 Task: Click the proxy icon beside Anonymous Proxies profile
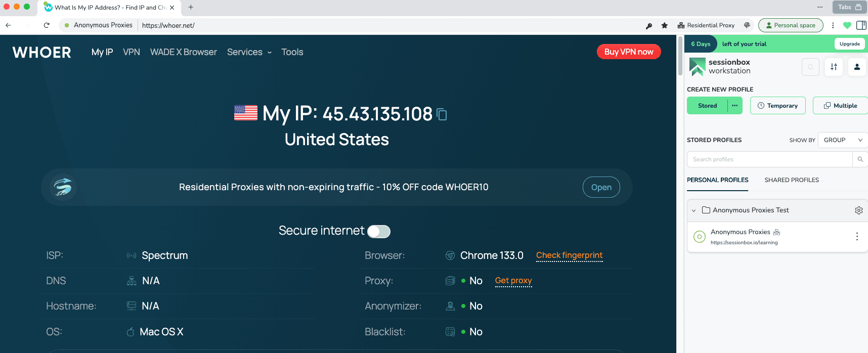(x=776, y=232)
